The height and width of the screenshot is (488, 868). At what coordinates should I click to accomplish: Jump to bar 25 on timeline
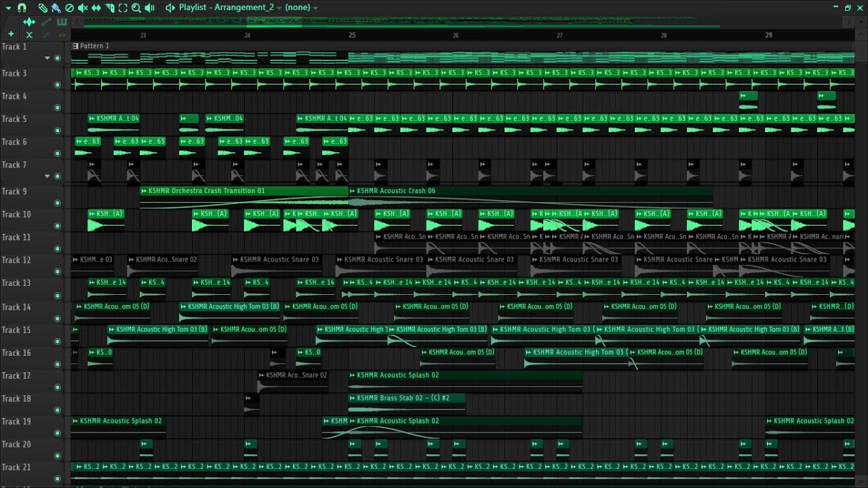351,35
